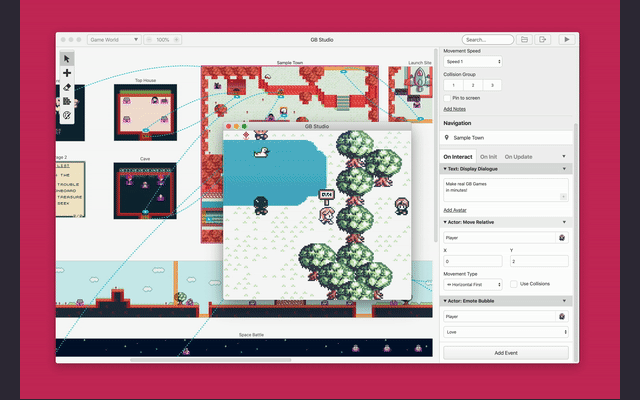The image size is (640, 400).
Task: Click the Emote Bubble Player actor icon
Action: [x=562, y=316]
